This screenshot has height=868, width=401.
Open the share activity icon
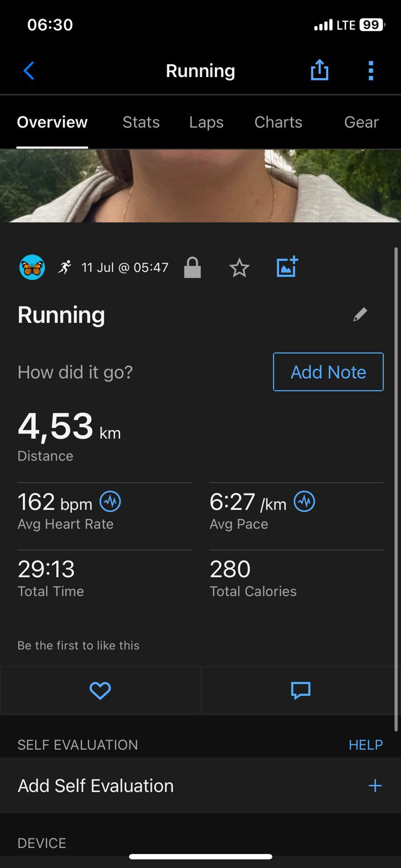[320, 70]
